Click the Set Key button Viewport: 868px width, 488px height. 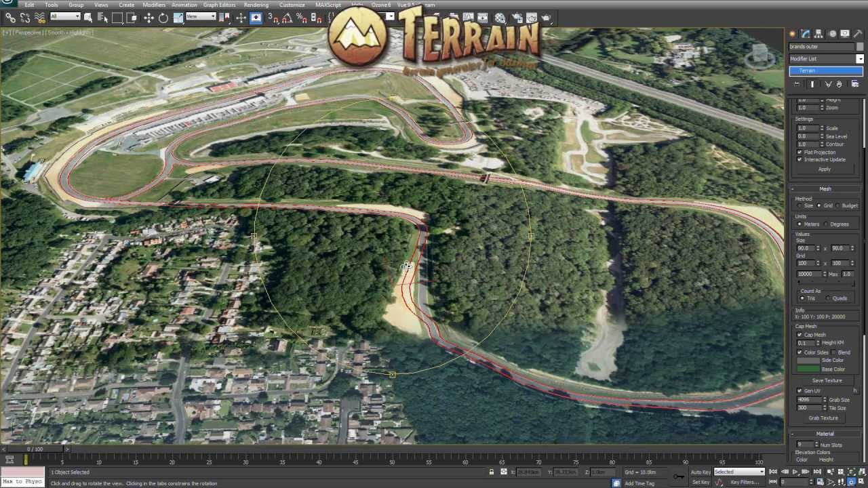point(701,482)
